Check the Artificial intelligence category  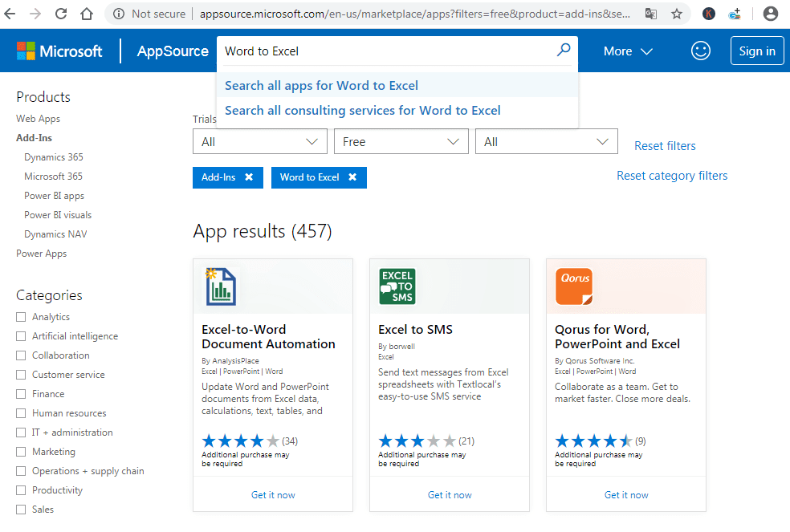(21, 336)
